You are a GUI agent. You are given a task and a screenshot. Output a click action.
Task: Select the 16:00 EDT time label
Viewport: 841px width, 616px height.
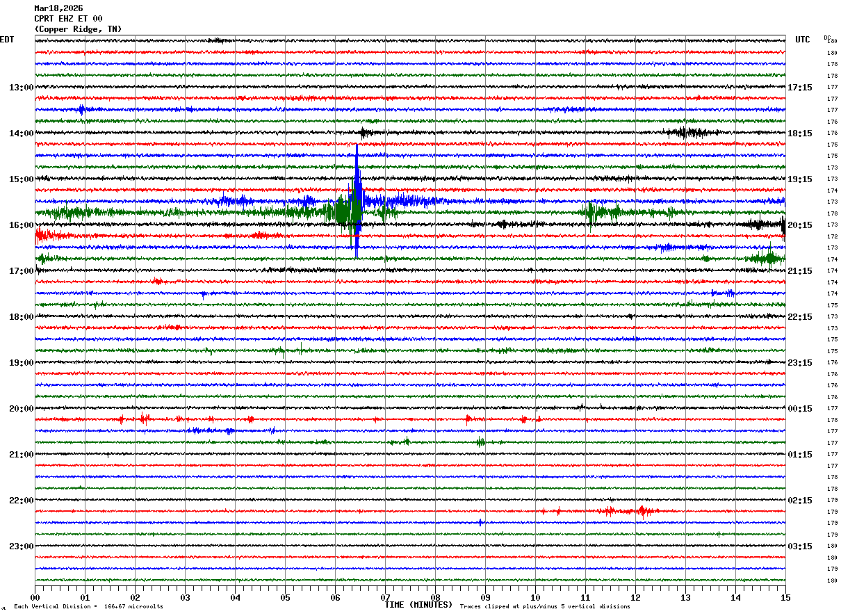pos(21,225)
